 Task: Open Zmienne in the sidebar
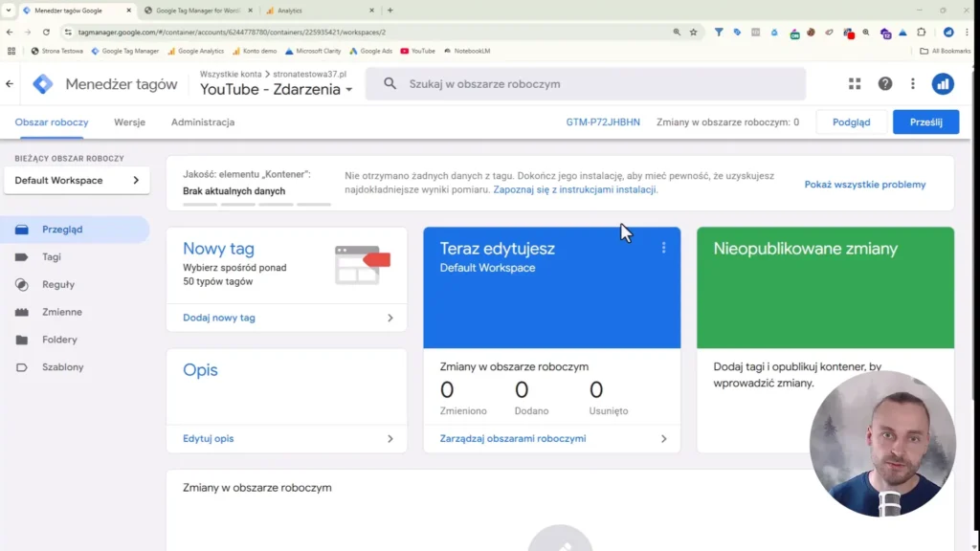pos(75,312)
